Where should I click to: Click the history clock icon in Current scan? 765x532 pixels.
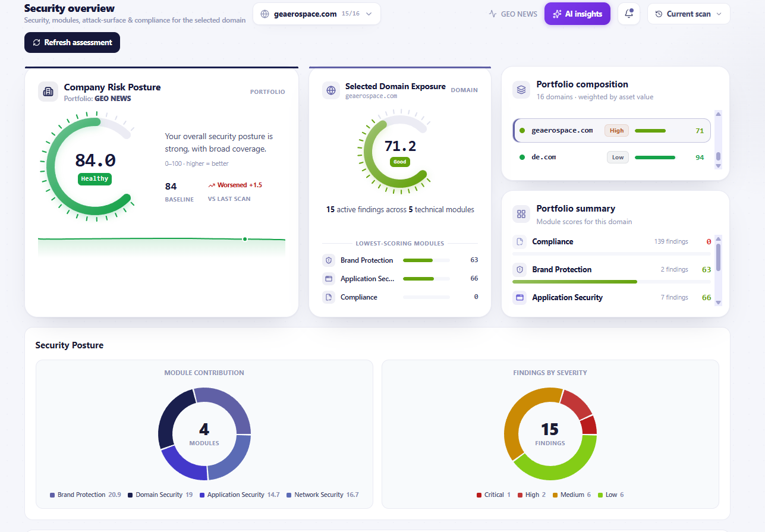pyautogui.click(x=659, y=14)
